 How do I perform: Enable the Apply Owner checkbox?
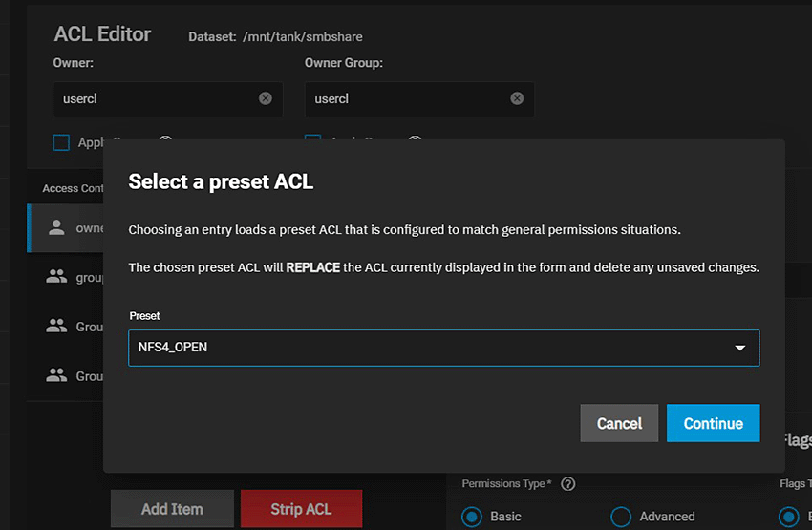62,142
